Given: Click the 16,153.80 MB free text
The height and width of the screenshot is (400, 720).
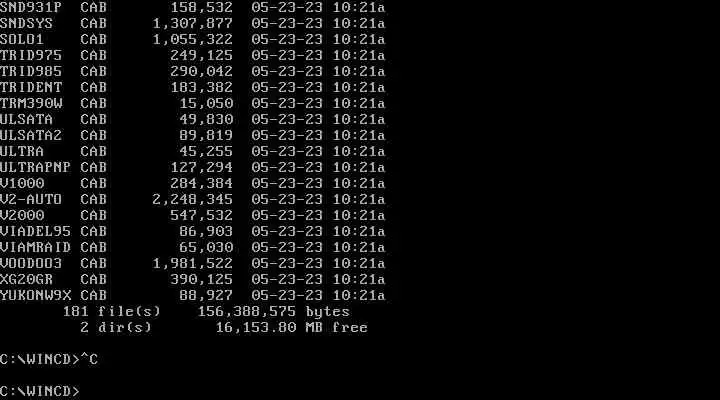Looking at the screenshot, I should tap(291, 328).
